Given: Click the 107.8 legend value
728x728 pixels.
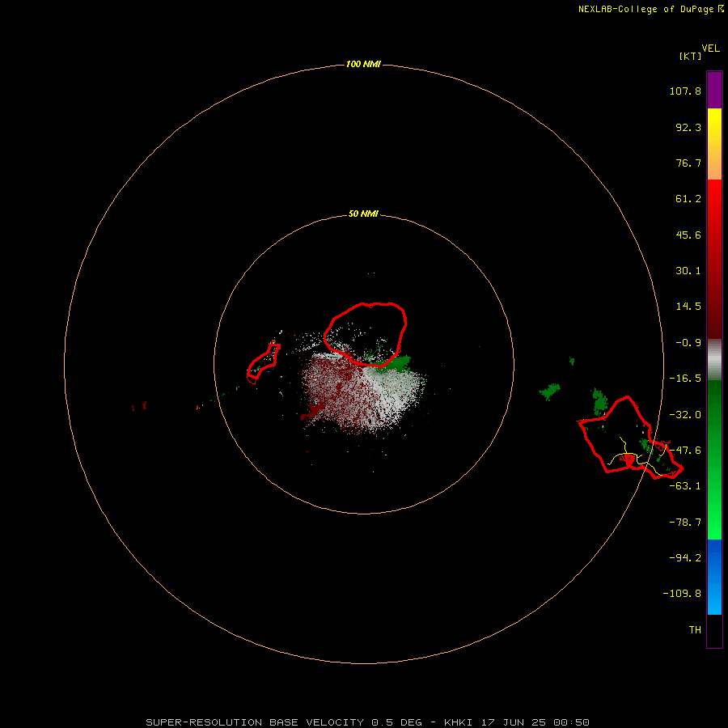Looking at the screenshot, I should [685, 91].
